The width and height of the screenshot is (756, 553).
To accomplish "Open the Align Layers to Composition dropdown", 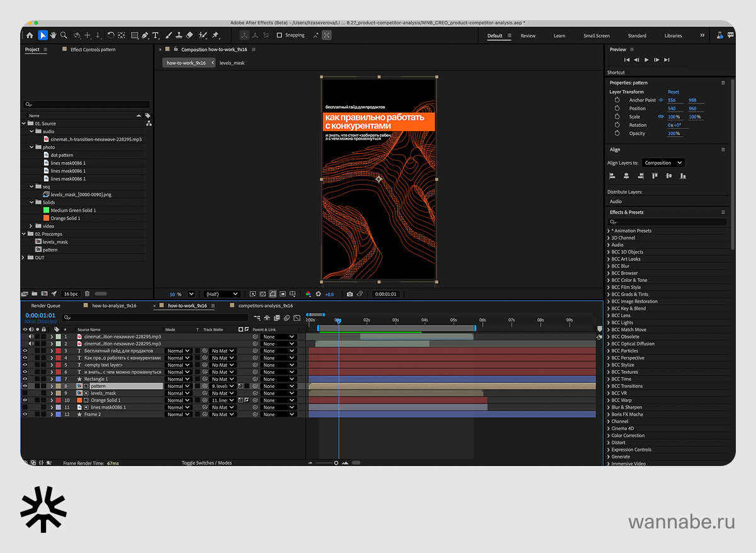I will [663, 163].
